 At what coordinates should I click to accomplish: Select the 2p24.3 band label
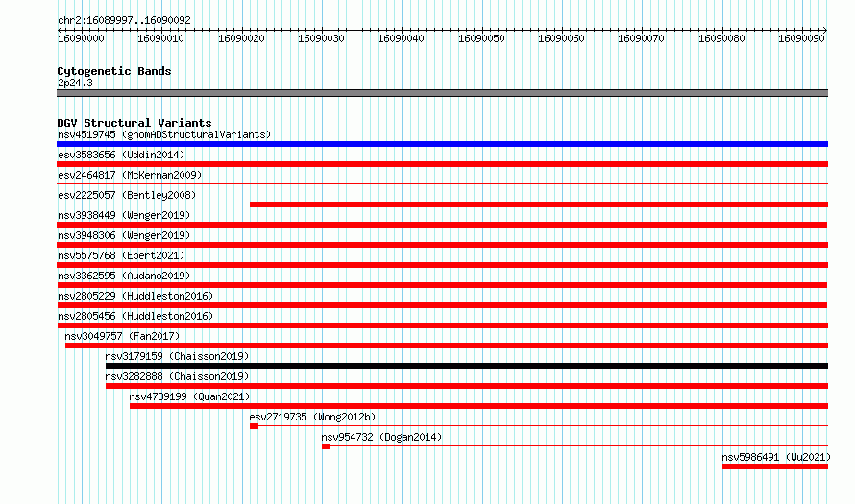(x=75, y=83)
